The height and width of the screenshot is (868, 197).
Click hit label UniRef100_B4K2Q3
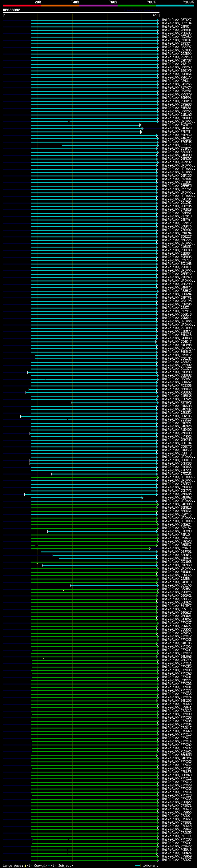(x=176, y=701)
